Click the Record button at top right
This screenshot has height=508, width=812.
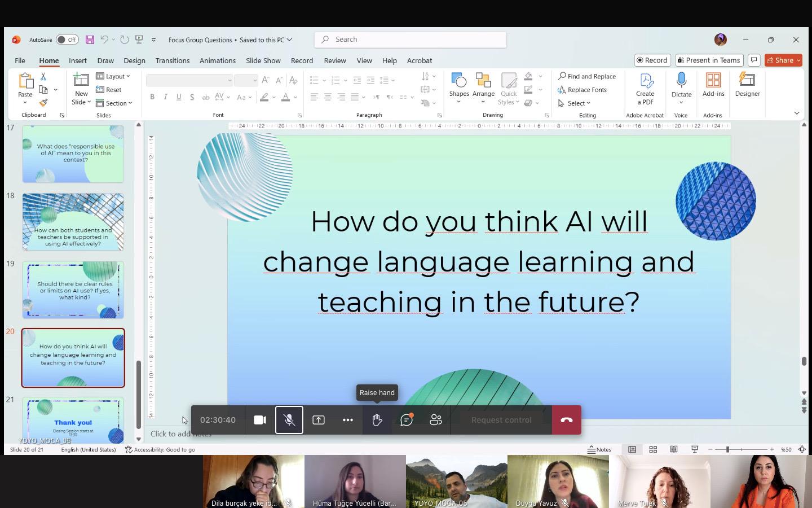(x=652, y=60)
